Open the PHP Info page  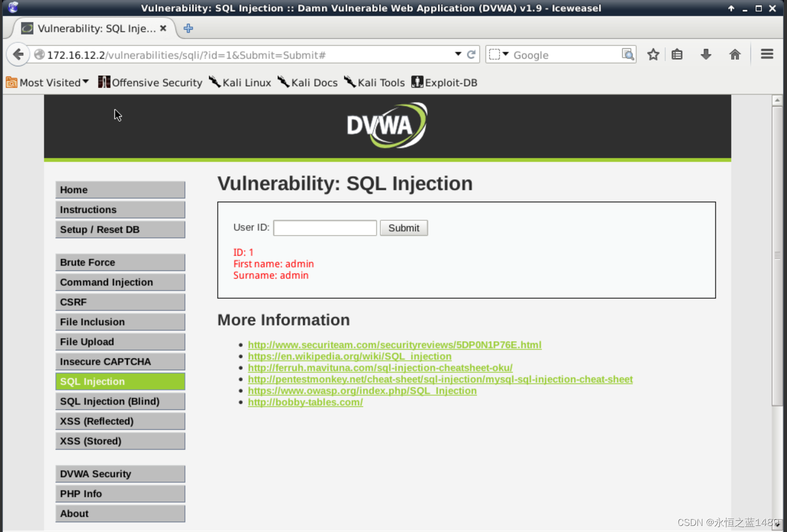coord(120,494)
